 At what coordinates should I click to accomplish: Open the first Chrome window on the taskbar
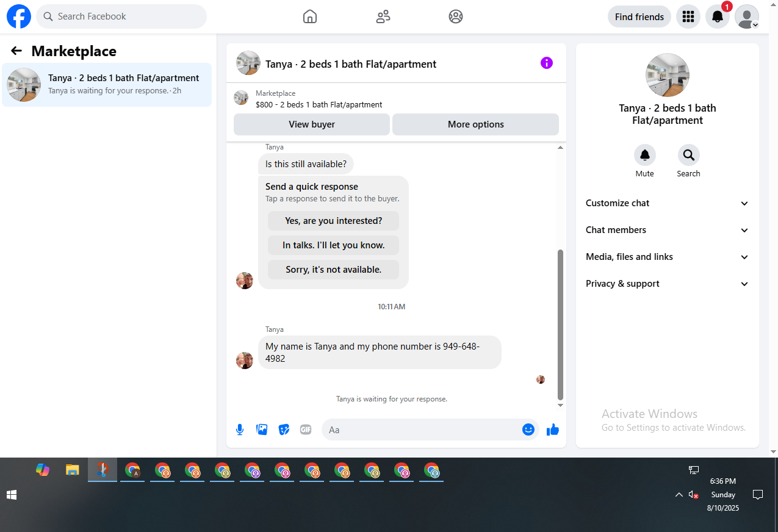click(x=132, y=470)
